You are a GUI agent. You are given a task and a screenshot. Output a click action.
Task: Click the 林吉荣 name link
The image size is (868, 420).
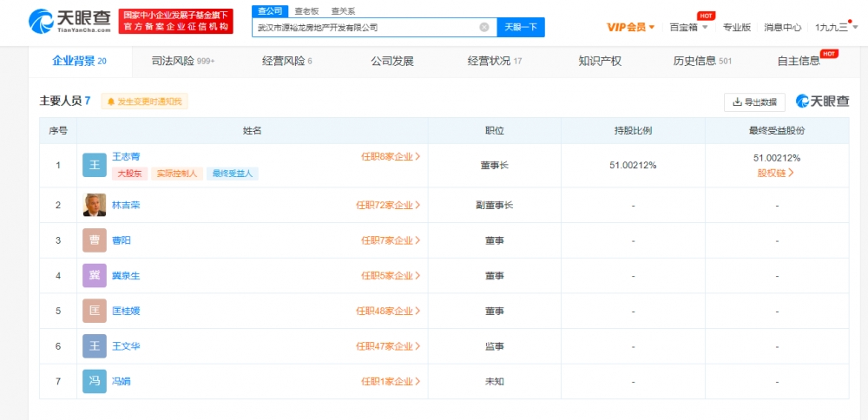tap(126, 206)
